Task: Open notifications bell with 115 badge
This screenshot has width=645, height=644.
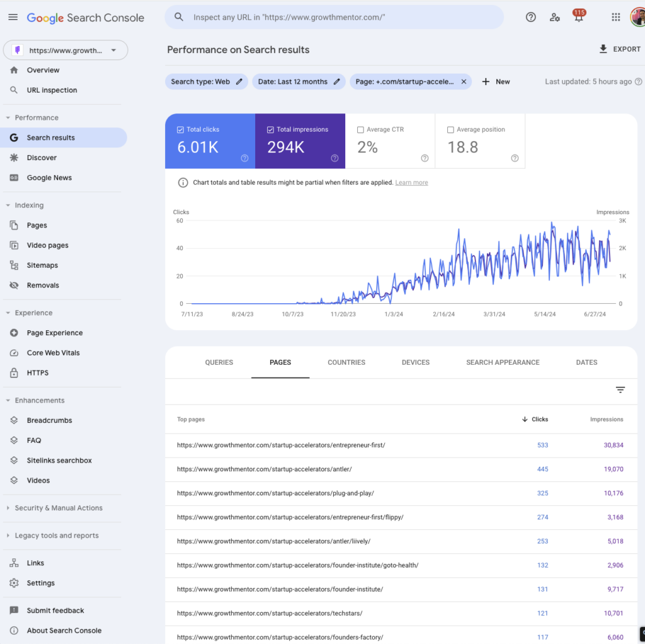Action: (579, 16)
